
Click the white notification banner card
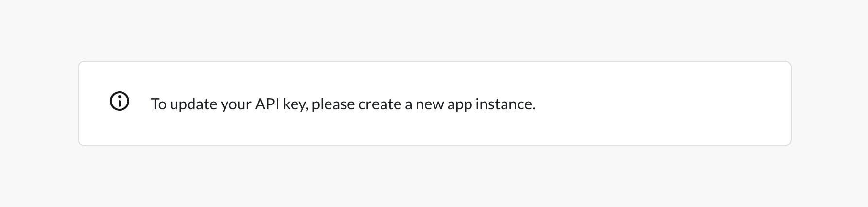(x=434, y=103)
